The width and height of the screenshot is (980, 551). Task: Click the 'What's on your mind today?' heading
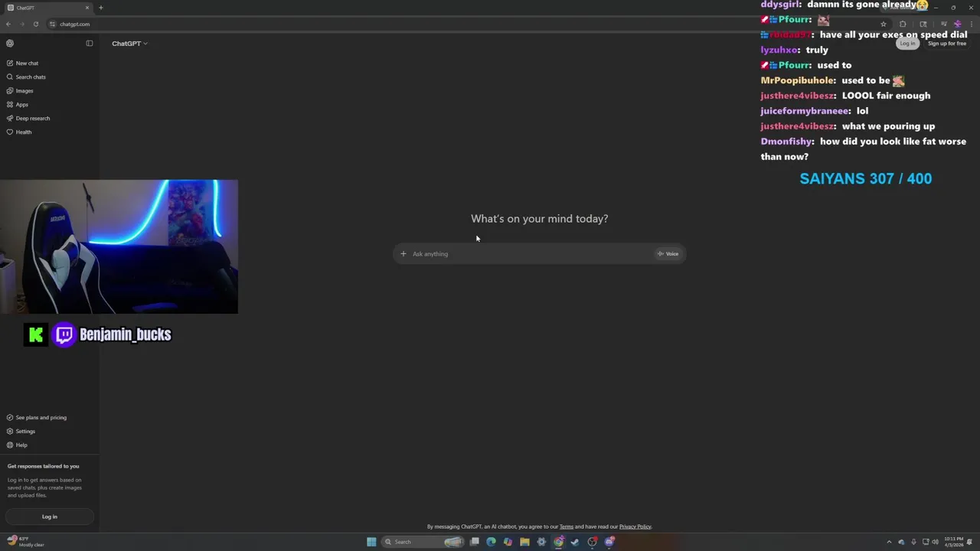[539, 219]
